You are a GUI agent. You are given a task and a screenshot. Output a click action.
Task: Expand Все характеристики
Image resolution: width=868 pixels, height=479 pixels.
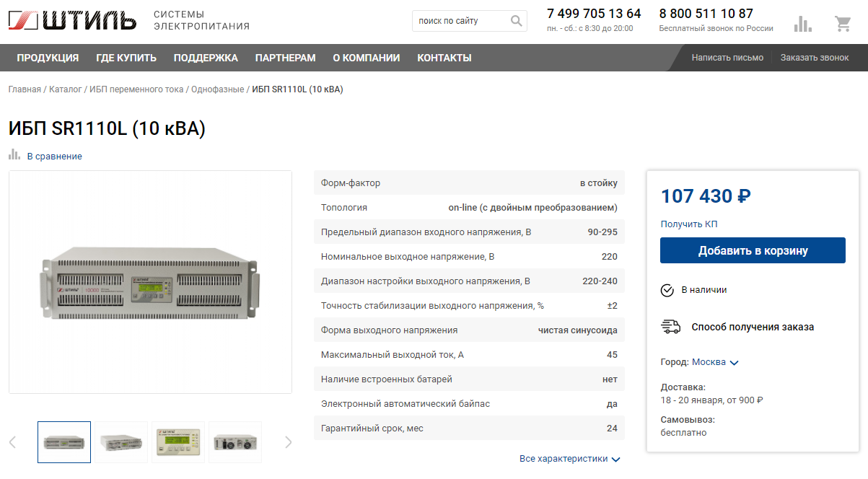569,459
